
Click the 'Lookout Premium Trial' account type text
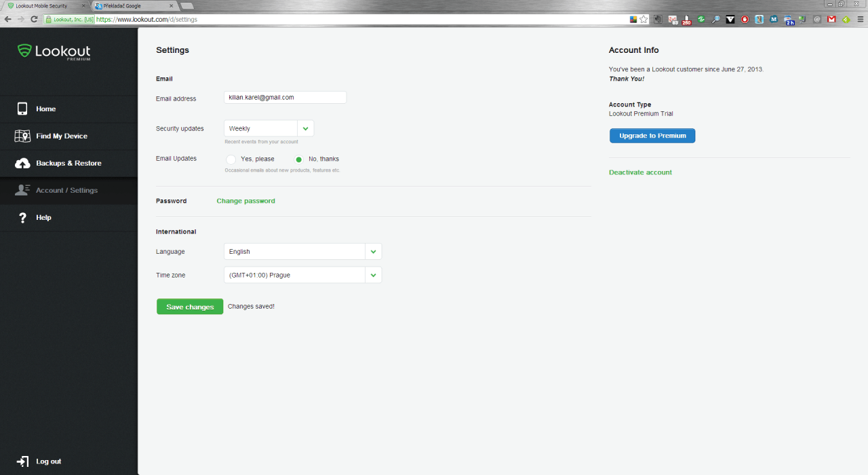tap(641, 114)
